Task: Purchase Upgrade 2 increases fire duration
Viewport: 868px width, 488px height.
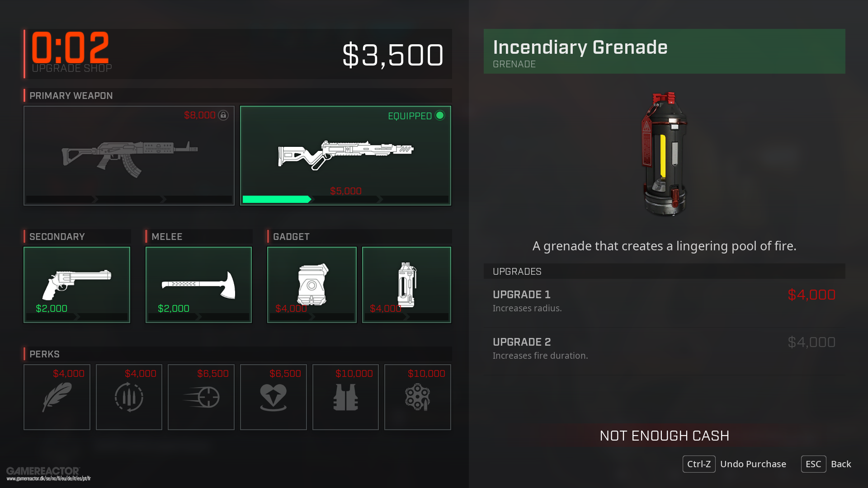Action: 664,349
